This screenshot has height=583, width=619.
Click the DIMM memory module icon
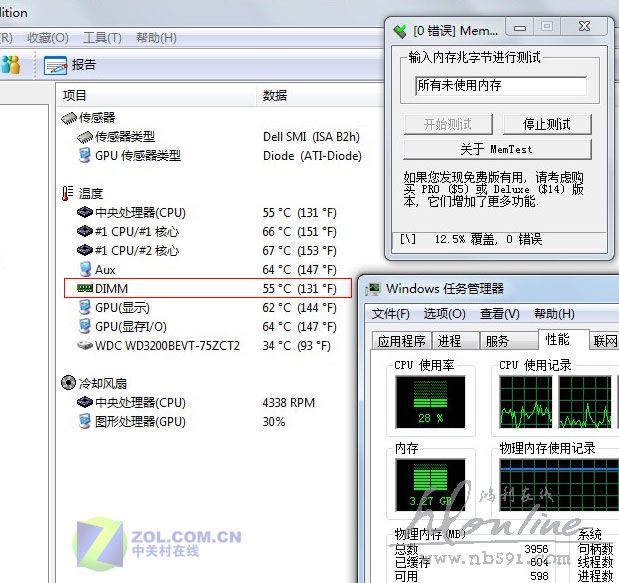(x=84, y=288)
